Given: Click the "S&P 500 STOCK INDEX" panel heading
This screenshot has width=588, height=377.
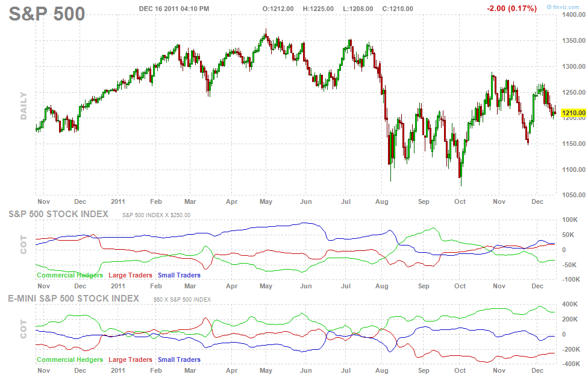Looking at the screenshot, I should coord(58,214).
